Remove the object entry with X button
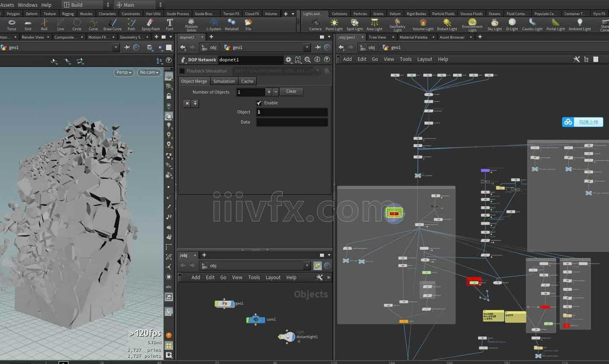Screen dimensions: 609x364 click(187, 103)
